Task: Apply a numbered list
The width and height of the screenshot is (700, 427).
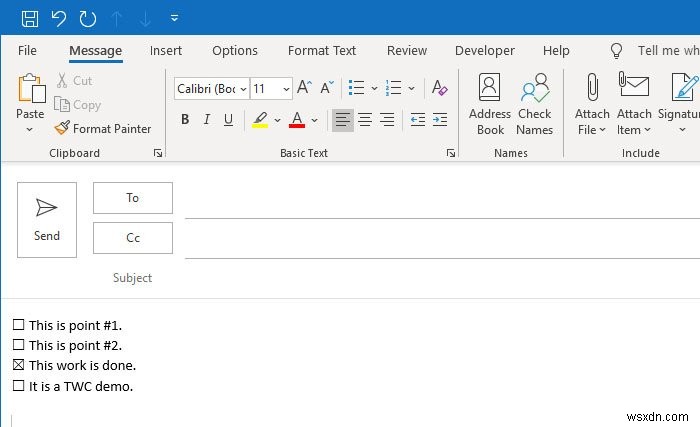Action: tap(393, 88)
